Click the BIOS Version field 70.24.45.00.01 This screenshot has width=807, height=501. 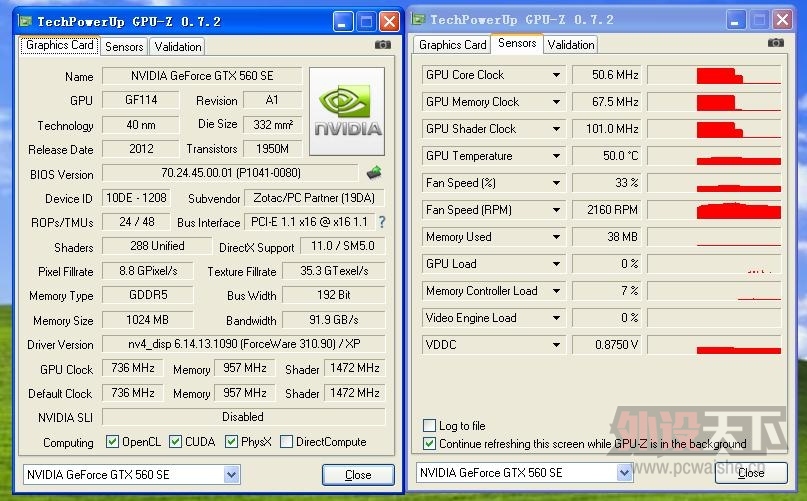click(x=230, y=173)
